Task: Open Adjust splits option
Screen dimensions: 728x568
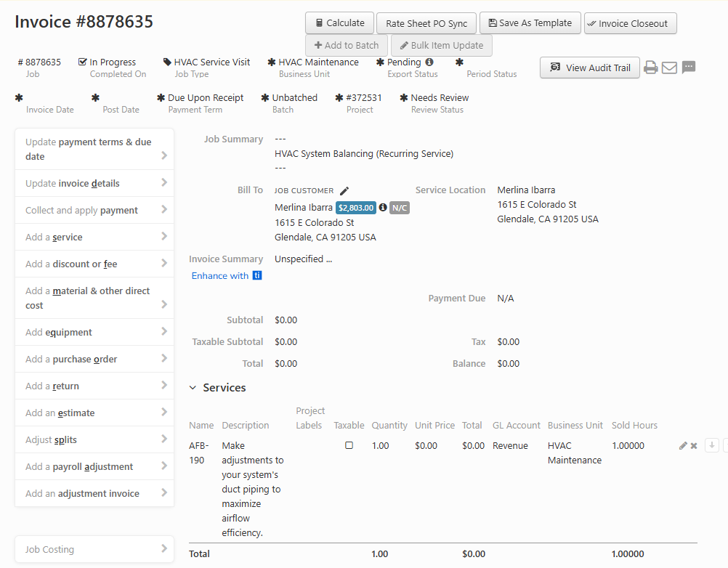Action: (94, 440)
